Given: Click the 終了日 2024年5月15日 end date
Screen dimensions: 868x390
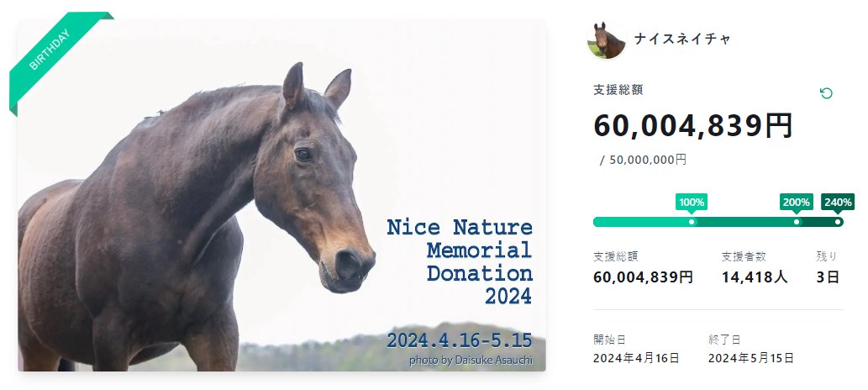Looking at the screenshot, I should (x=751, y=357).
